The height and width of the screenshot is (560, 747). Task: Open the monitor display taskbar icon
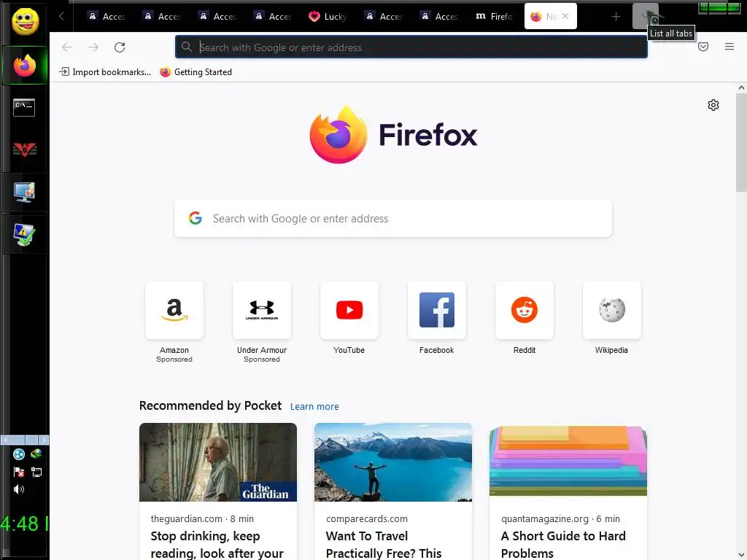tap(24, 192)
